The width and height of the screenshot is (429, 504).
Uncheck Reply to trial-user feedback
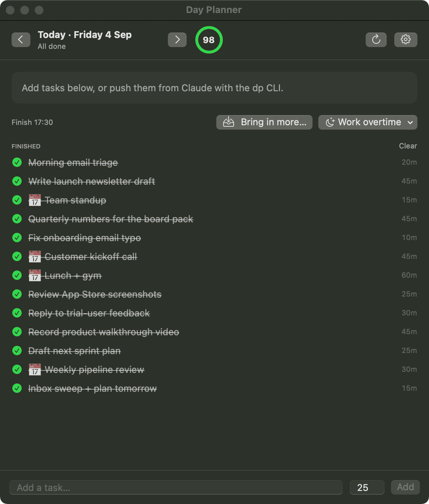coord(17,313)
